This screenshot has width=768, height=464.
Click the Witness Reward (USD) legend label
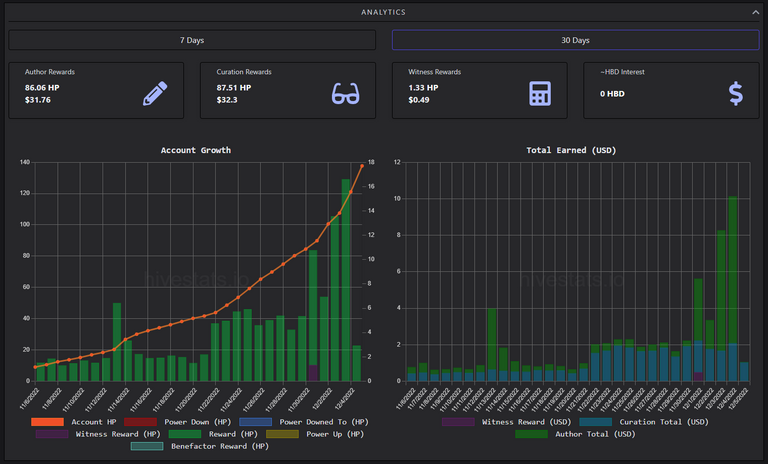click(x=526, y=422)
